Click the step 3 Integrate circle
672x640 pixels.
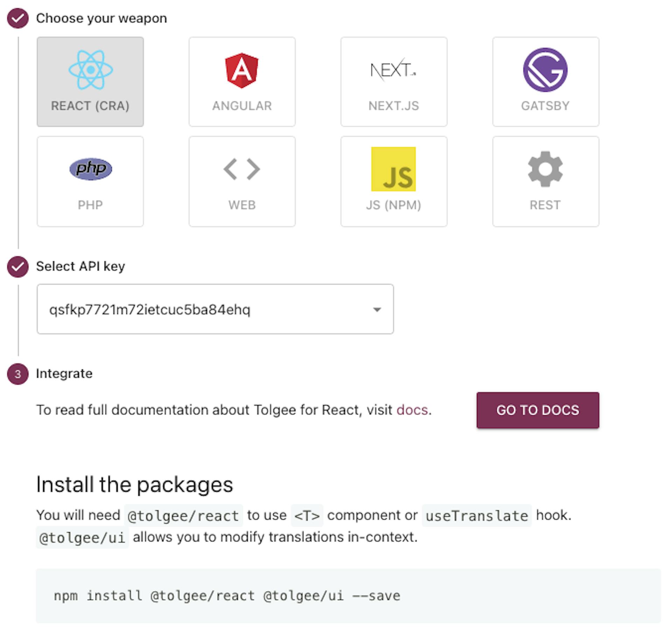tap(18, 374)
